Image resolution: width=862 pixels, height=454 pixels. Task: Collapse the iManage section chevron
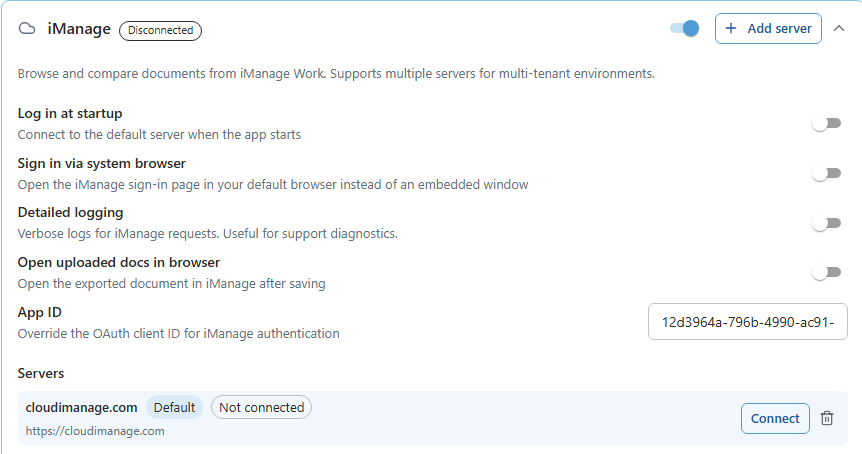[x=839, y=29]
